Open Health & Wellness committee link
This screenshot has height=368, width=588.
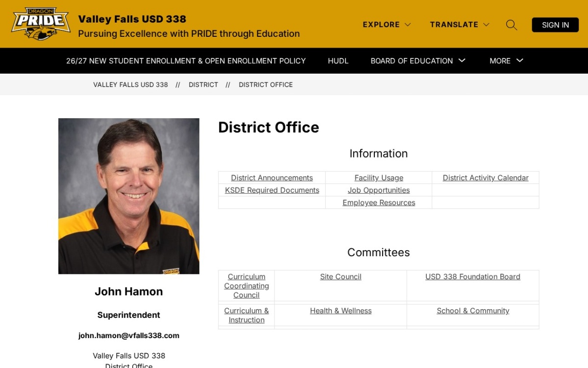[341, 311]
